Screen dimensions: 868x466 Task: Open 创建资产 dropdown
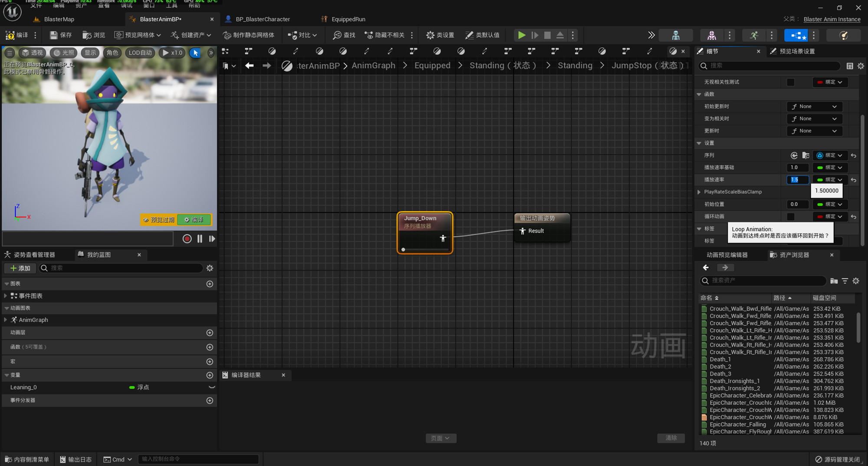[191, 35]
